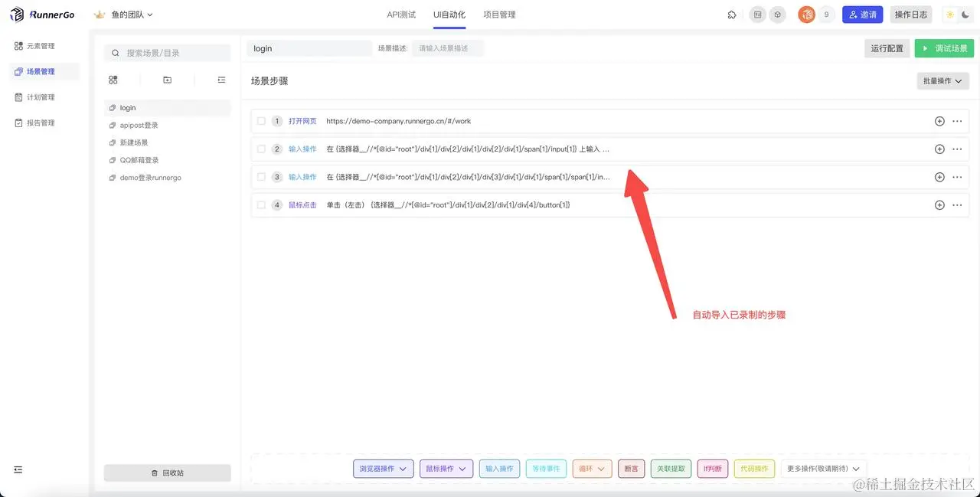
Task: Open 报告管理 in the sidebar
Action: pyautogui.click(x=45, y=123)
